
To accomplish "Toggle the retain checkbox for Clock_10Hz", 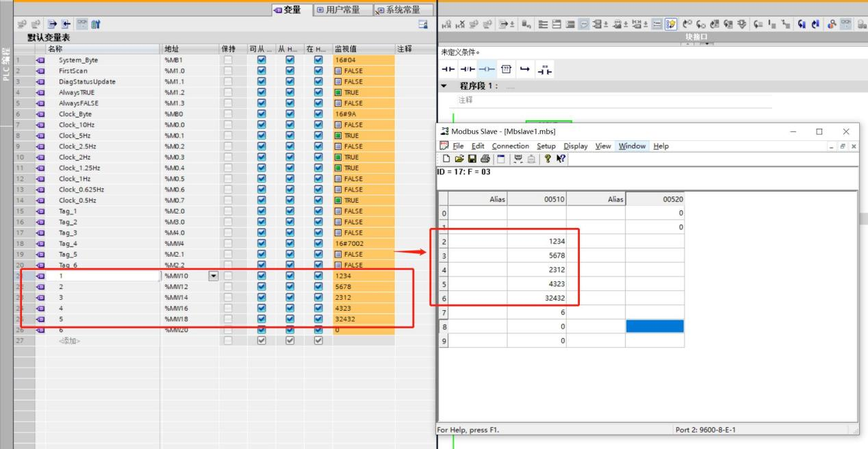I will click(228, 125).
